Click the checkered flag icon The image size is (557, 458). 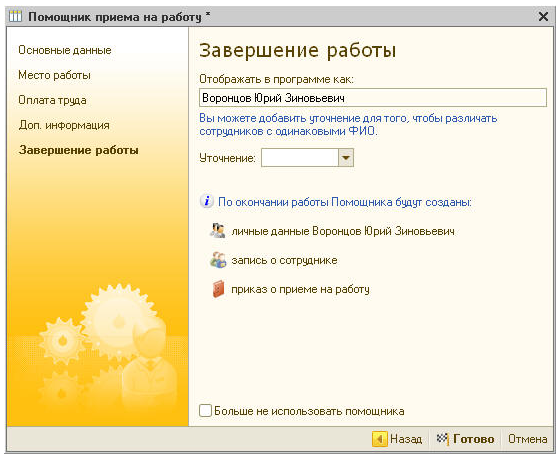coord(443,439)
